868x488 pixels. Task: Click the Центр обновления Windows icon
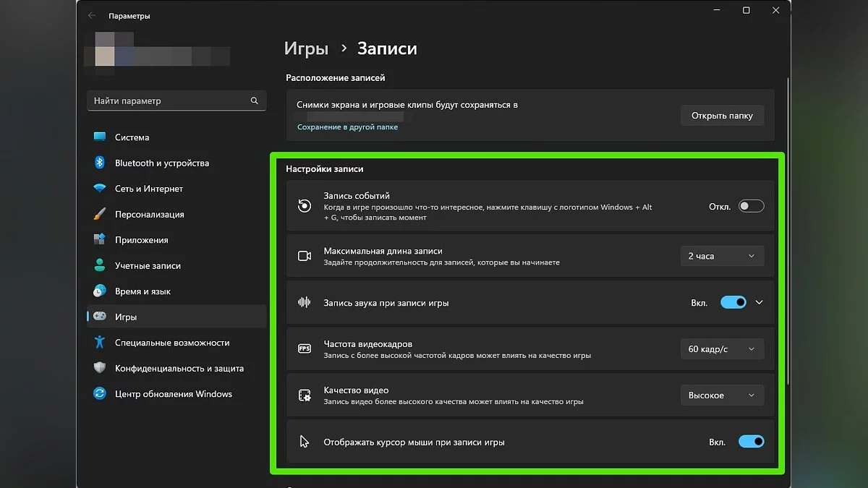100,394
